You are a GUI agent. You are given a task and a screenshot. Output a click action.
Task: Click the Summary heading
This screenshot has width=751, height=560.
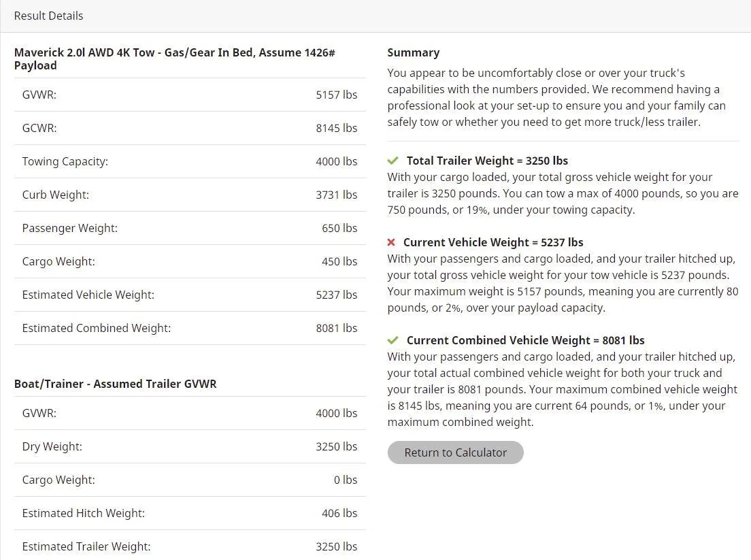click(x=414, y=52)
